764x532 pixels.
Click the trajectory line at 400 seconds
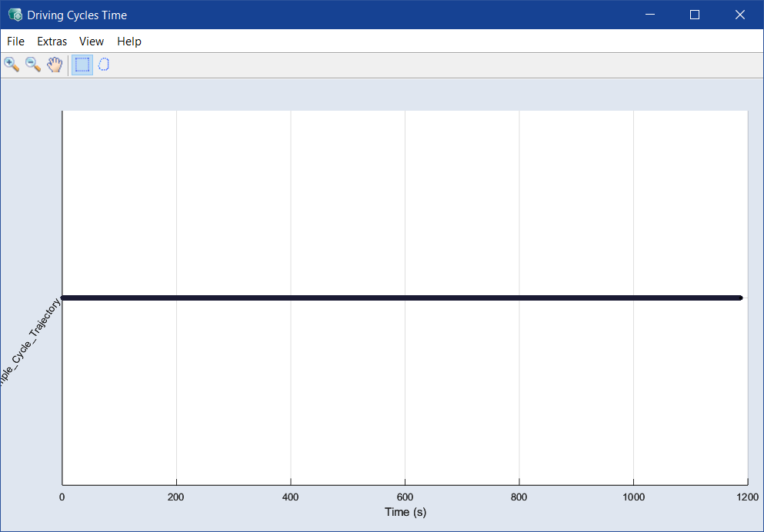tap(291, 298)
